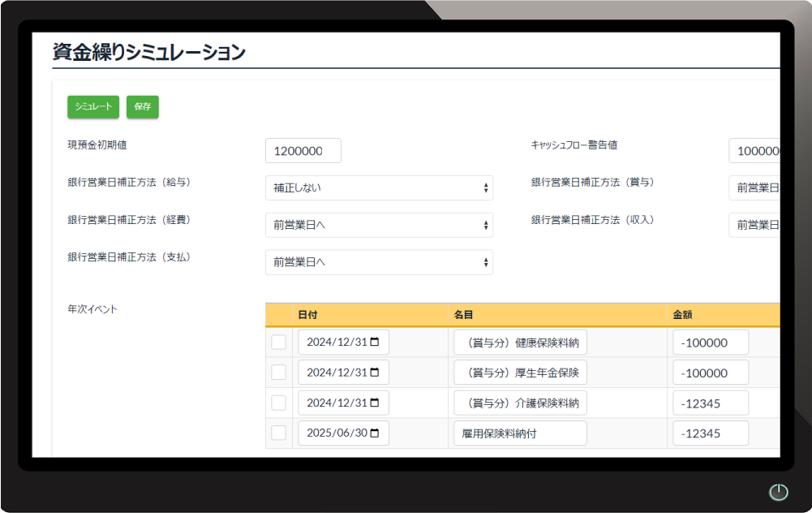Viewport: 812px width, 513px height.
Task: Open calendar picker in 厚生年金保険 row
Action: 374,373
